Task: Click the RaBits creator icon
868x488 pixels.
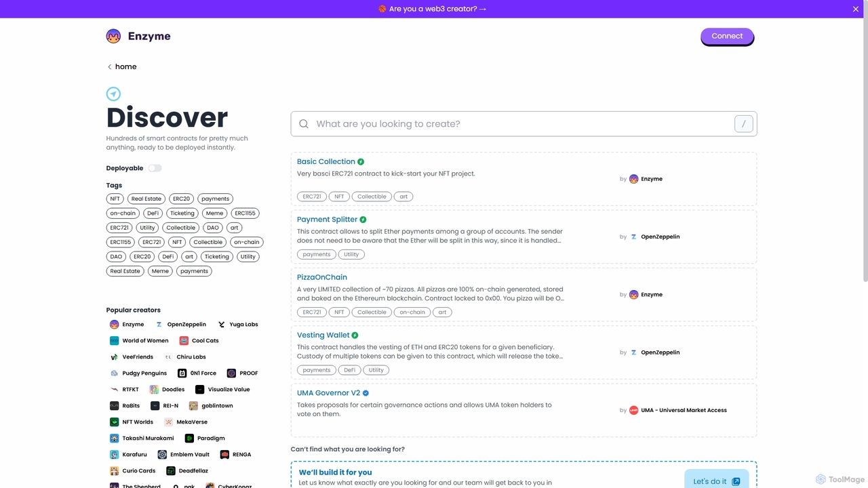Action: (x=115, y=406)
